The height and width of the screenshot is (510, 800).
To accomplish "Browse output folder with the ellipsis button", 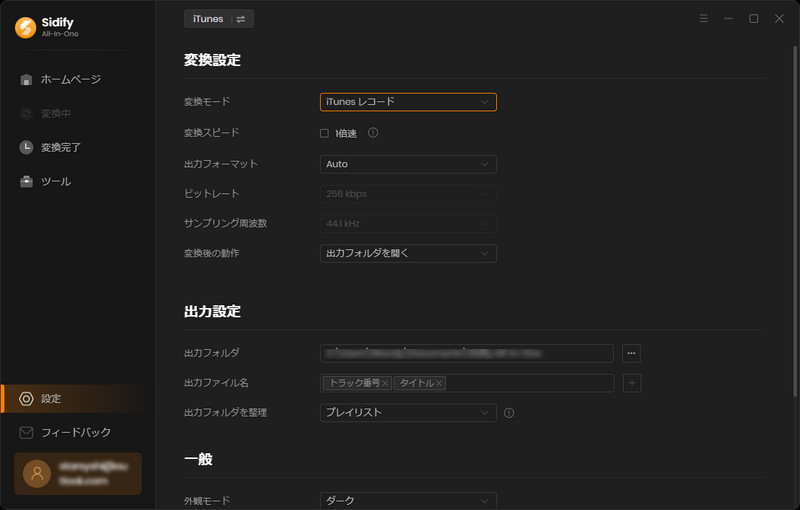I will click(x=631, y=353).
